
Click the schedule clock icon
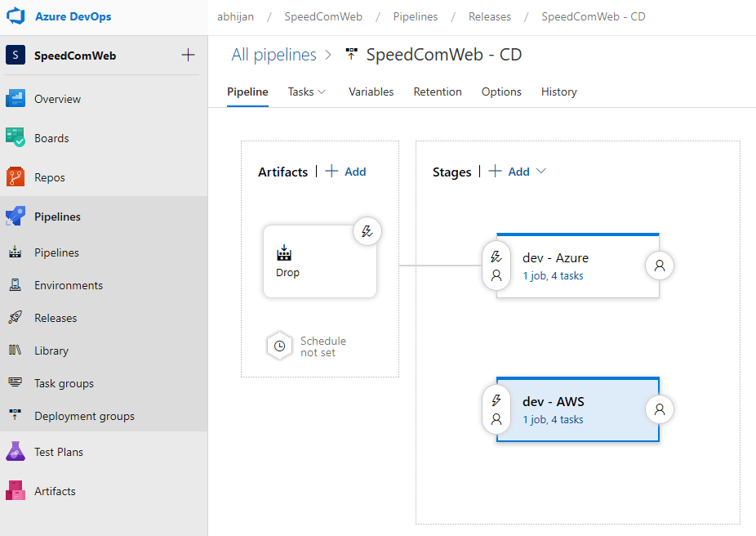tap(279, 346)
